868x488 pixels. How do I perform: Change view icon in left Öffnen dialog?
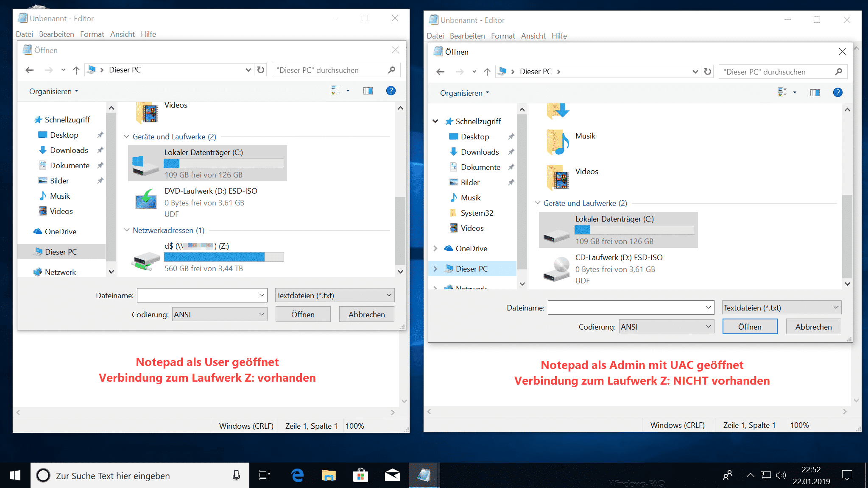pos(335,91)
